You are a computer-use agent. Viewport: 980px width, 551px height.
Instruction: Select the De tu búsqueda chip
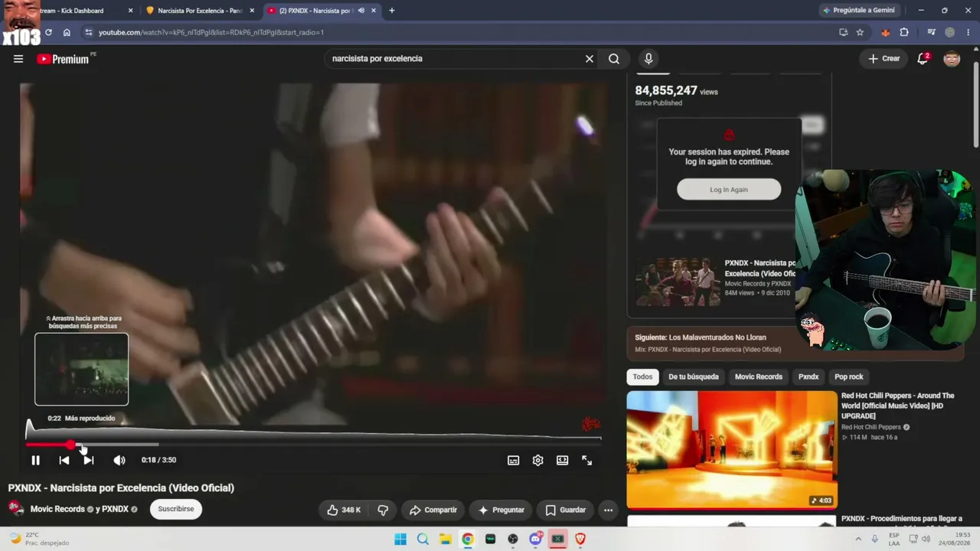(x=694, y=377)
